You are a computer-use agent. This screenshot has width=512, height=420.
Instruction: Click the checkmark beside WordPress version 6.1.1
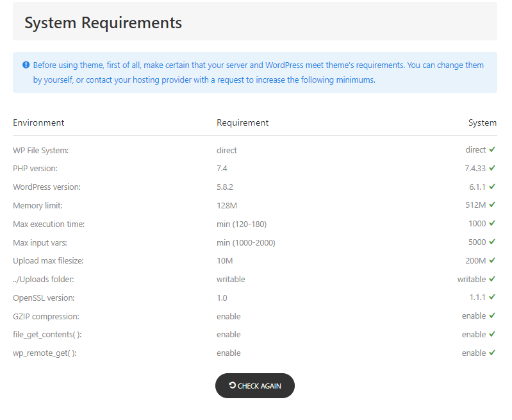point(492,187)
